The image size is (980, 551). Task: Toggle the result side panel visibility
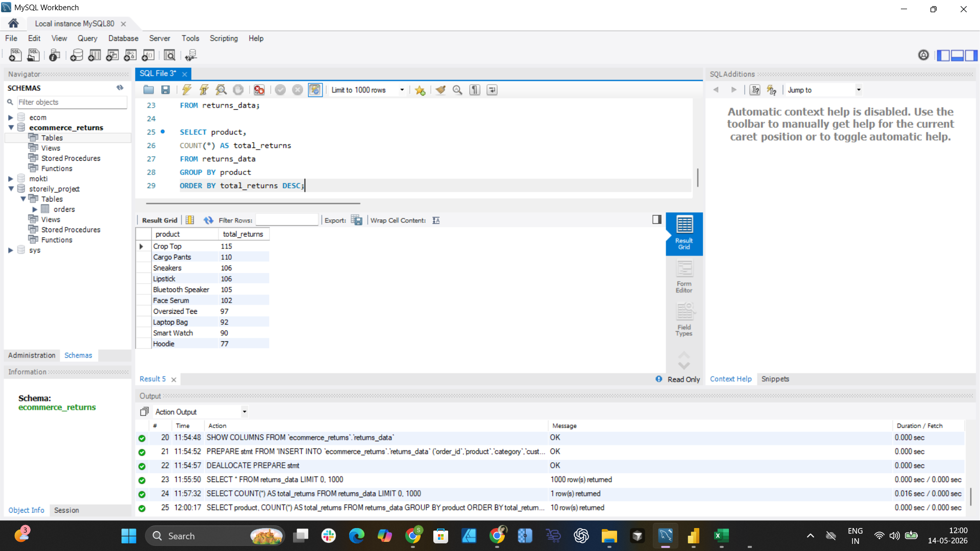tap(657, 219)
